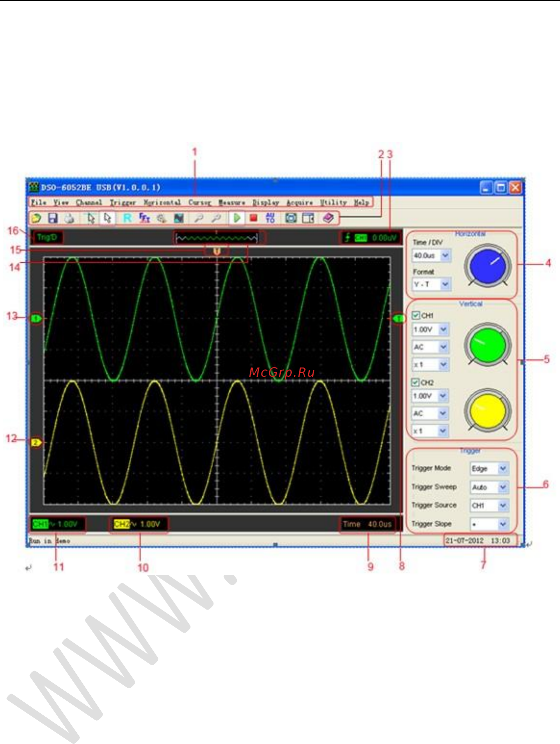Click the Save floppy disk icon

pyautogui.click(x=53, y=218)
